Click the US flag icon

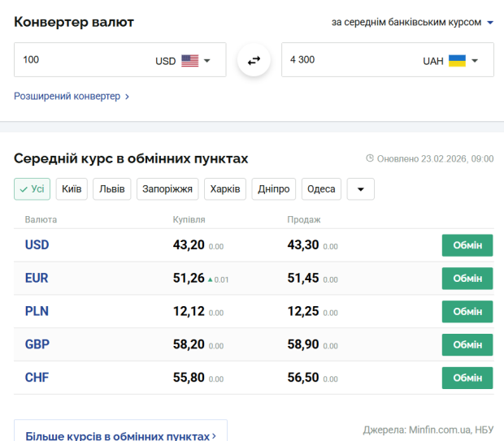coord(189,60)
